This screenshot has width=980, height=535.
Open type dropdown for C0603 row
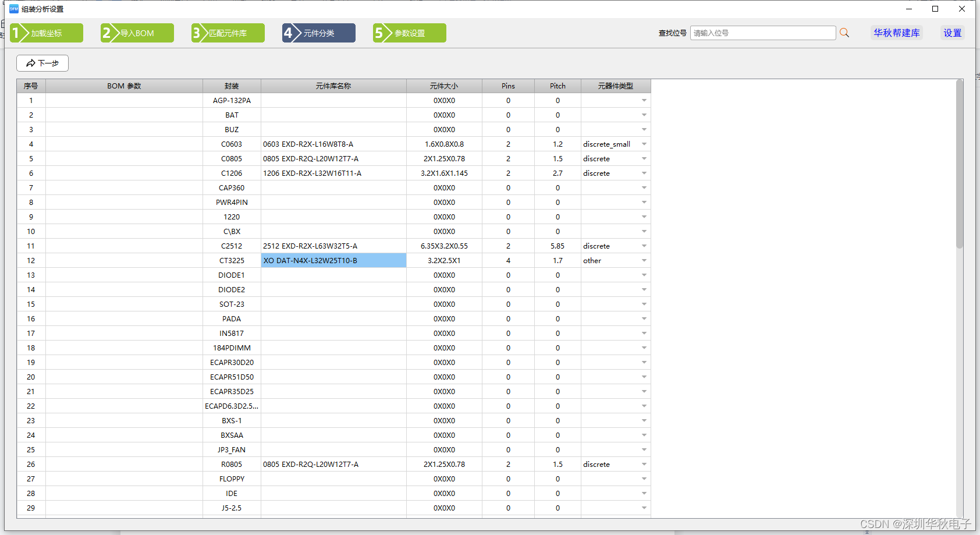[x=644, y=144]
